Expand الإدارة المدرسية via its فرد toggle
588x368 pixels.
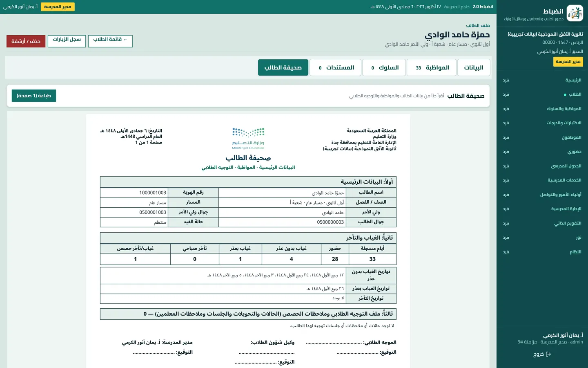click(506, 209)
